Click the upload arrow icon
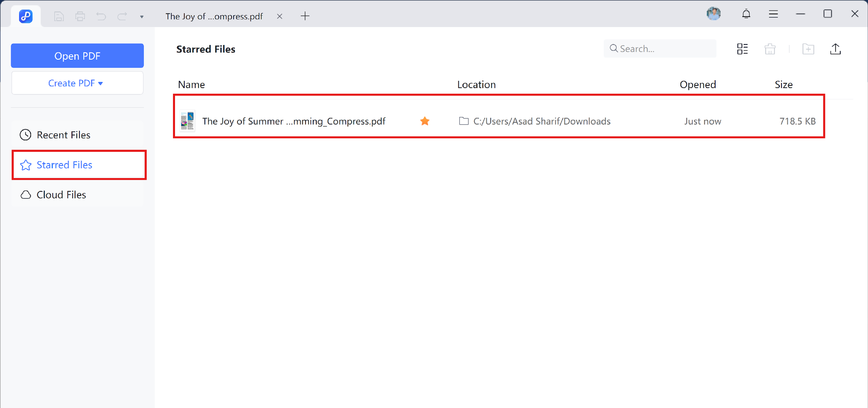 pyautogui.click(x=835, y=49)
